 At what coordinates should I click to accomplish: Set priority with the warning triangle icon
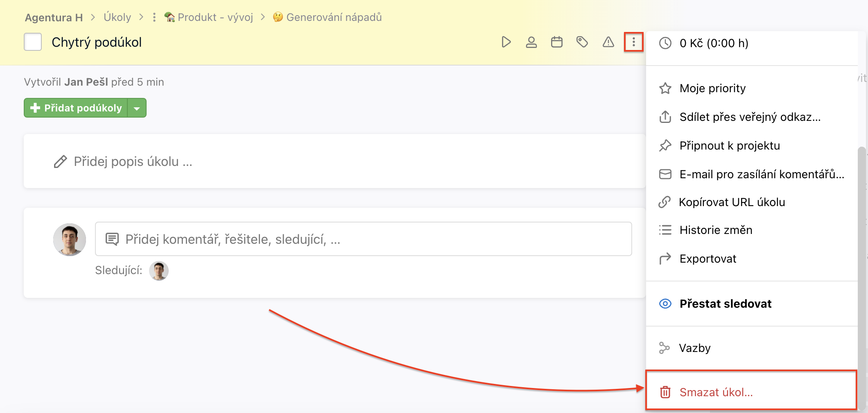coord(608,42)
